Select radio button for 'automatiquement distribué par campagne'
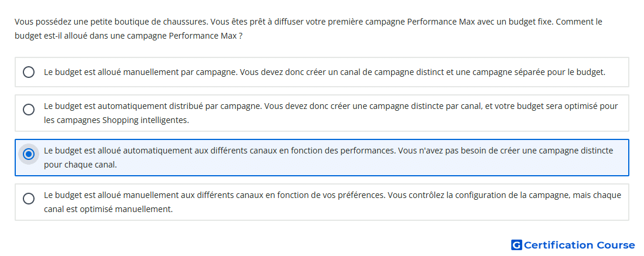The width and height of the screenshot is (644, 256). click(x=29, y=110)
